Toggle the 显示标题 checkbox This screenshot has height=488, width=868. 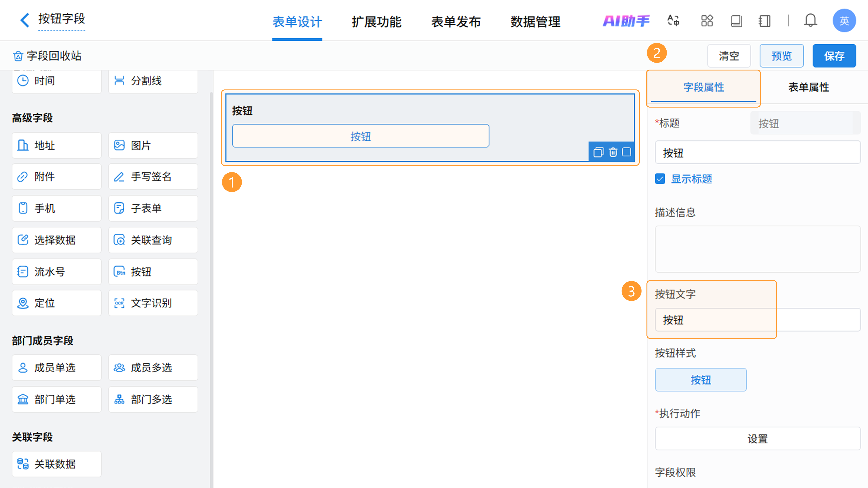click(x=660, y=179)
